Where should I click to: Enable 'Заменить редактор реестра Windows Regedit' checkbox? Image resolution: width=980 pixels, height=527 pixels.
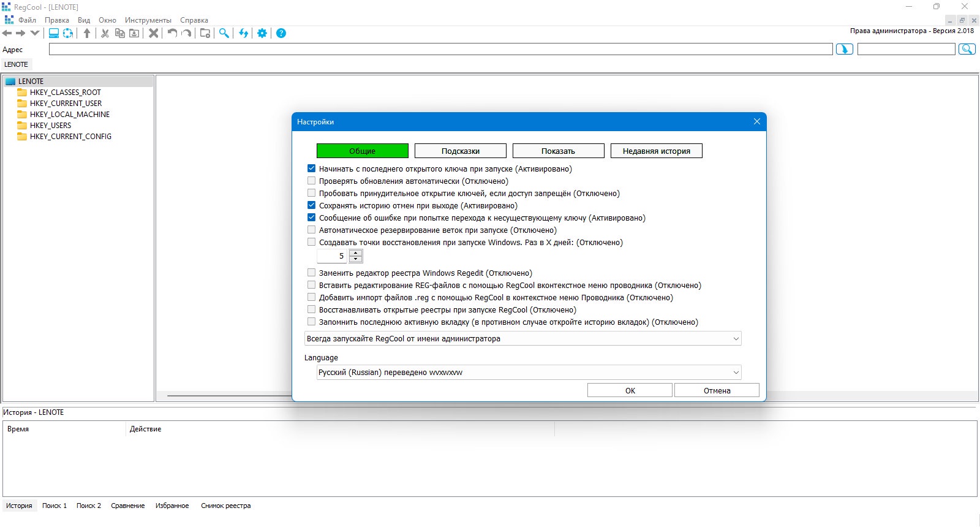click(311, 273)
